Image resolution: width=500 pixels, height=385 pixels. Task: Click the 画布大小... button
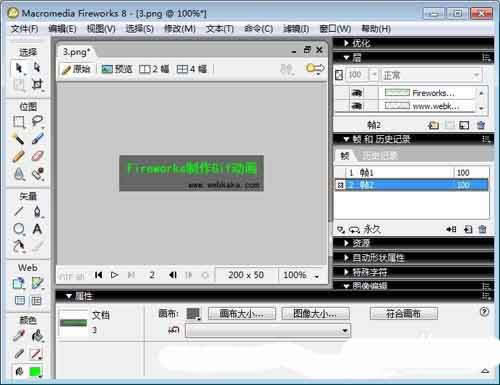point(242,313)
